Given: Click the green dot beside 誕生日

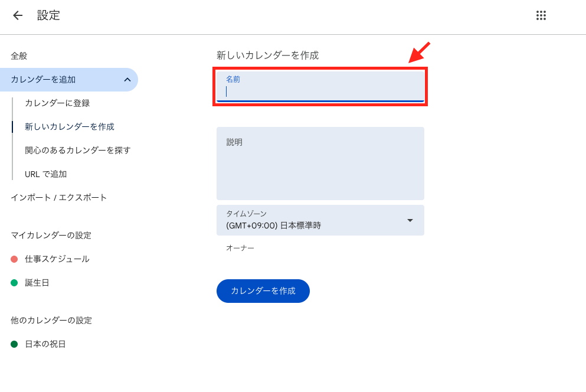Looking at the screenshot, I should click(x=14, y=283).
